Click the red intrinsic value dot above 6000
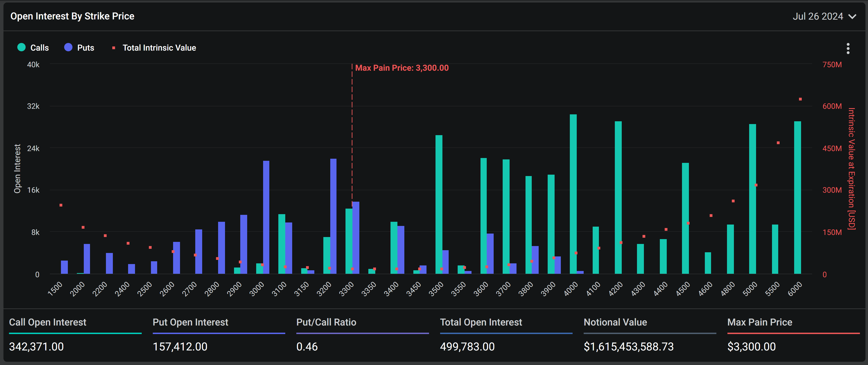This screenshot has height=365, width=868. point(800,99)
